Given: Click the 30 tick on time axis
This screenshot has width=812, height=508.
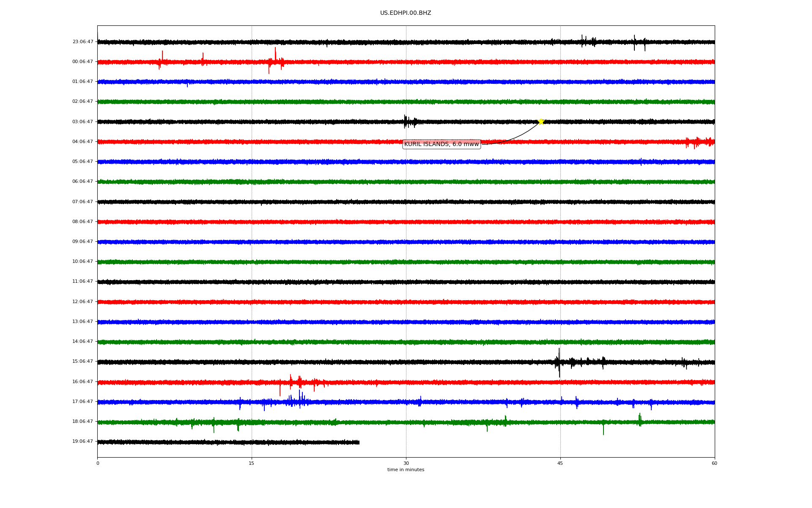Looking at the screenshot, I should pos(406,463).
